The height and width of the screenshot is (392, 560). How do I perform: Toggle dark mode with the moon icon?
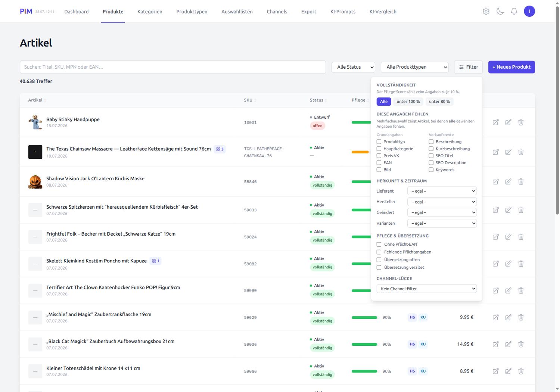click(500, 11)
